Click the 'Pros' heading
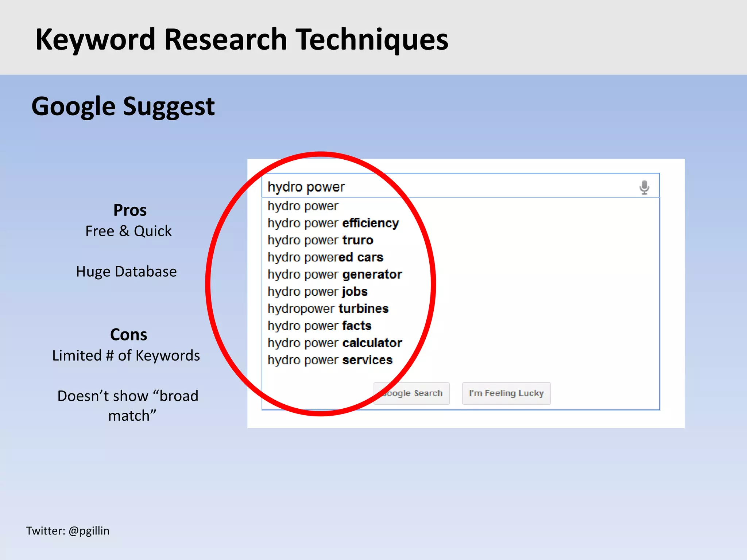The width and height of the screenshot is (747, 560). click(130, 210)
